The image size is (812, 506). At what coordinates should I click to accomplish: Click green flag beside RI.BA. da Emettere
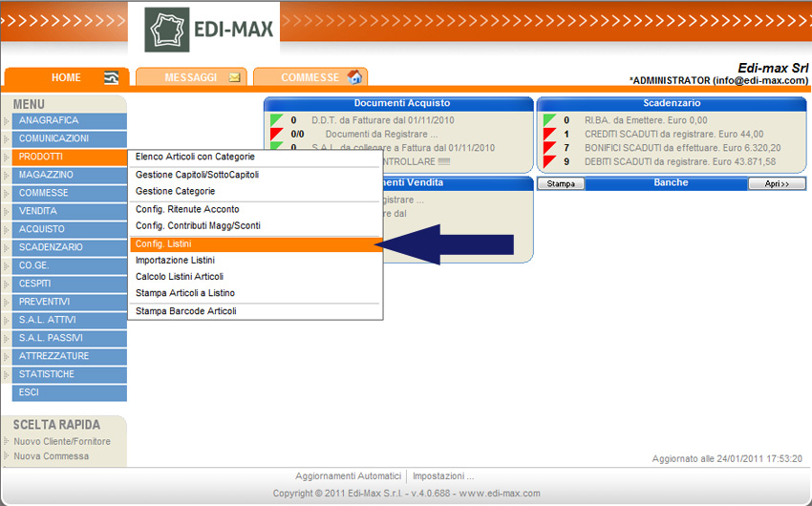click(549, 120)
